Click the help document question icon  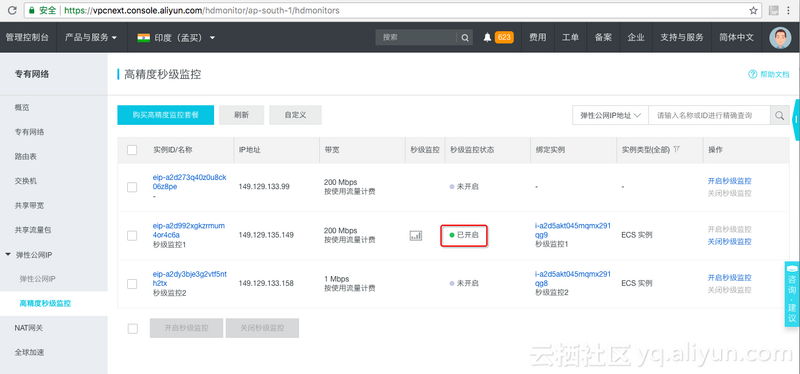pyautogui.click(x=753, y=74)
